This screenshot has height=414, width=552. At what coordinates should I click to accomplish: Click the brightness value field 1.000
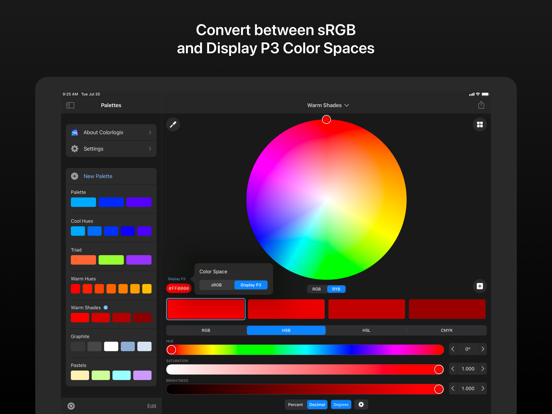coord(468,388)
